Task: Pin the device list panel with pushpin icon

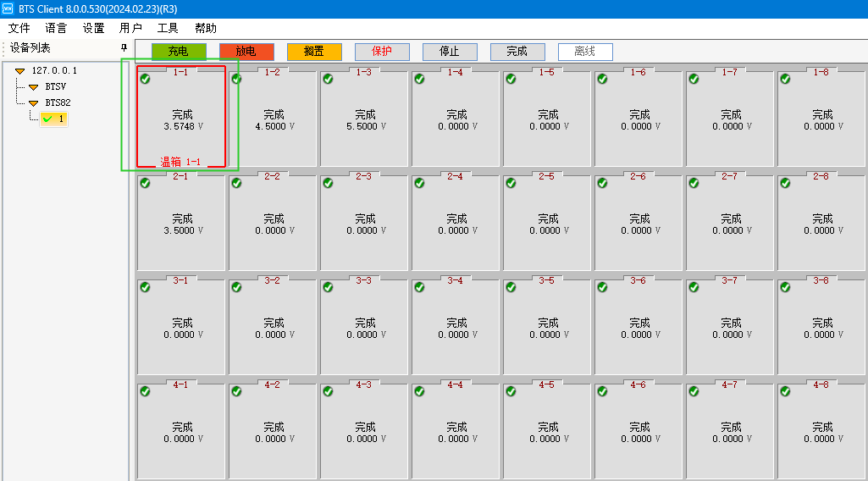Action: pyautogui.click(x=124, y=48)
